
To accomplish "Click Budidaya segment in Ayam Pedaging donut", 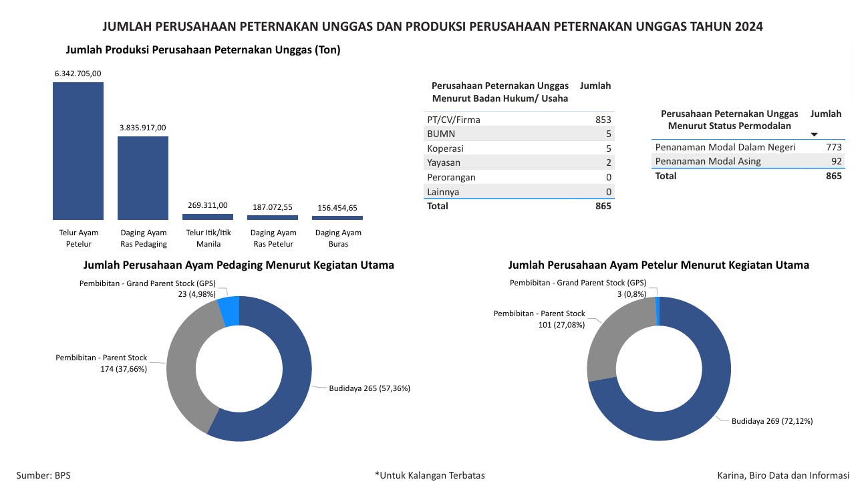I will 294,388.
